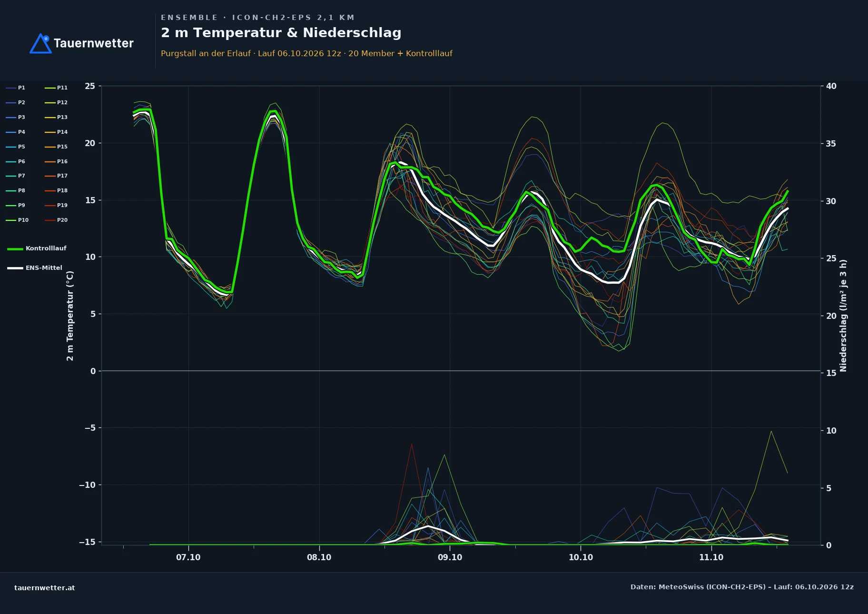
Task: Select the P10 legend entry
Action: tap(17, 220)
